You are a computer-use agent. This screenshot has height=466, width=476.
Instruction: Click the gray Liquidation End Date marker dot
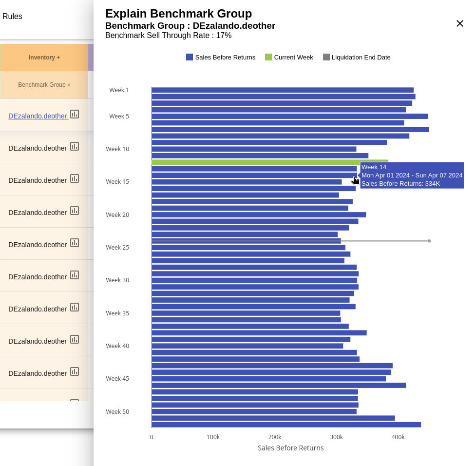[429, 241]
